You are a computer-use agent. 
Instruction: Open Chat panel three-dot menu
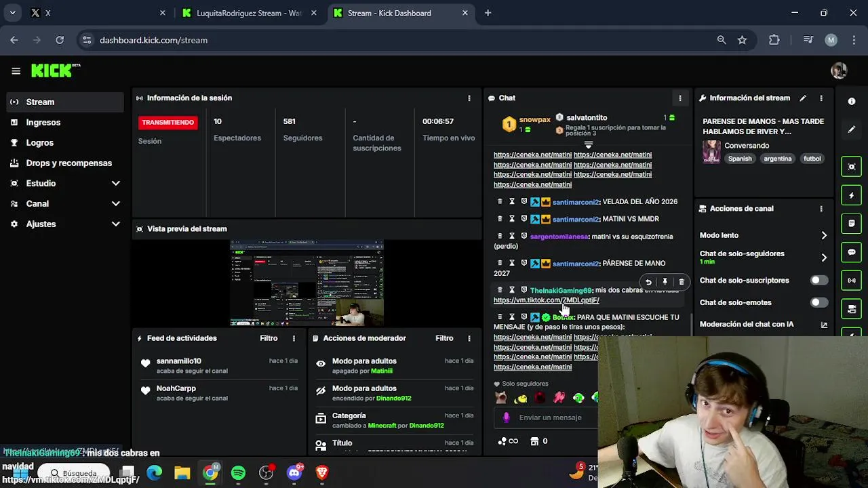680,98
